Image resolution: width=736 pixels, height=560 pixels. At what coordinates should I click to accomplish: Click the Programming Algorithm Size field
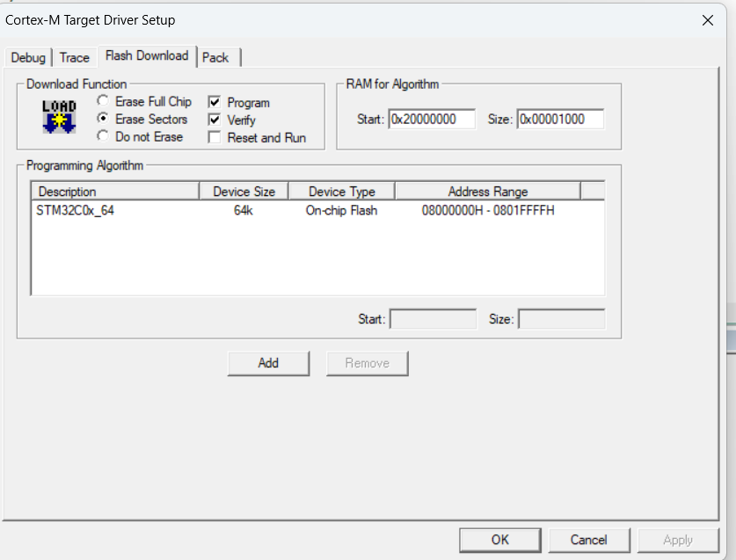pyautogui.click(x=562, y=319)
